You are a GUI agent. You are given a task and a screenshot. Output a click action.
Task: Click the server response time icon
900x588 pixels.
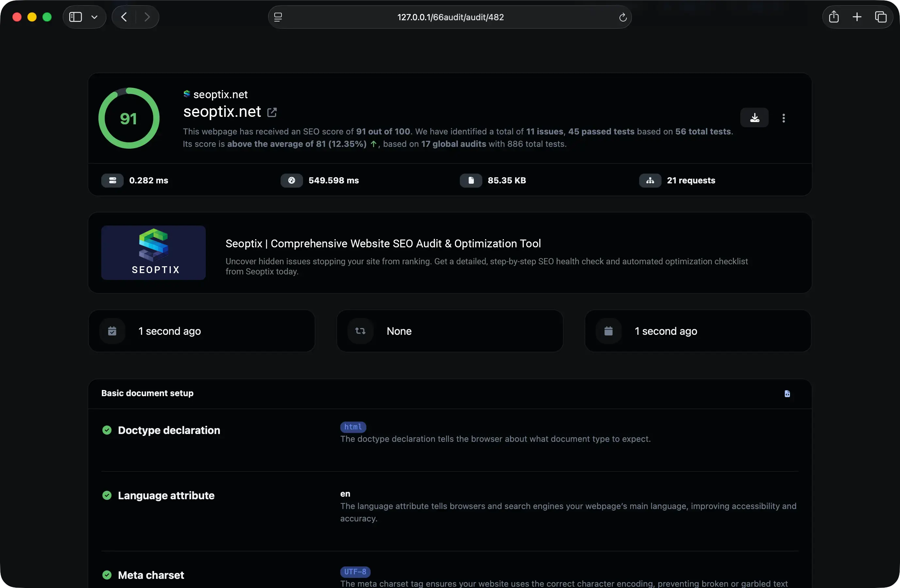112,180
